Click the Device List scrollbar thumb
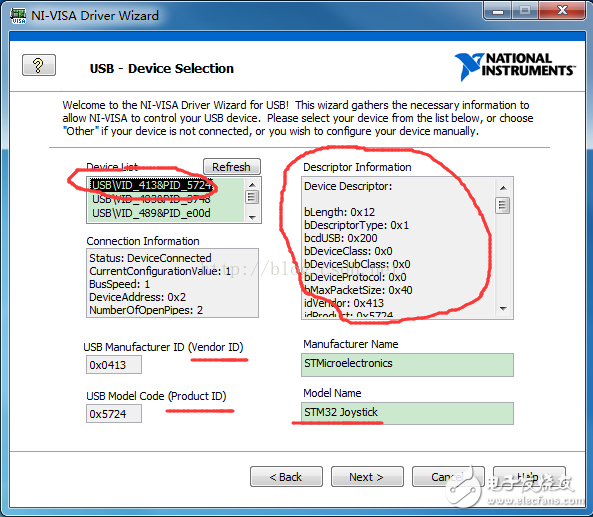This screenshot has width=593, height=517. (252, 197)
